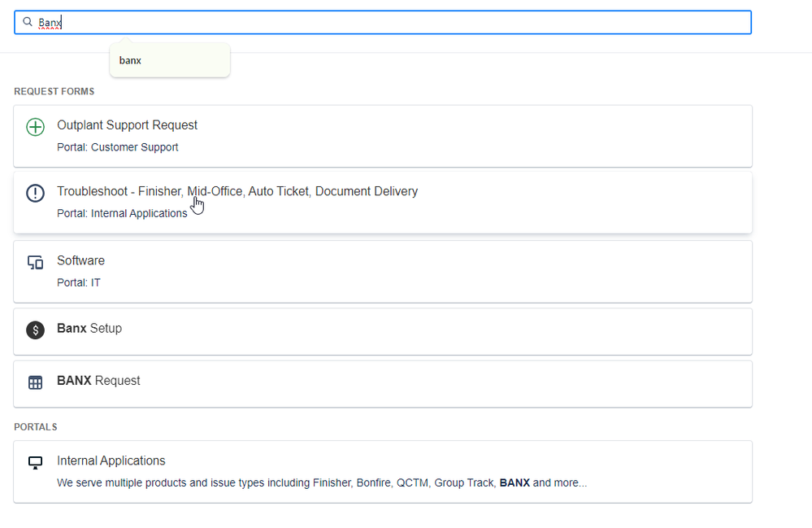Open the Outplant Support Request form
Image resolution: width=812 pixels, height=528 pixels.
coord(383,137)
